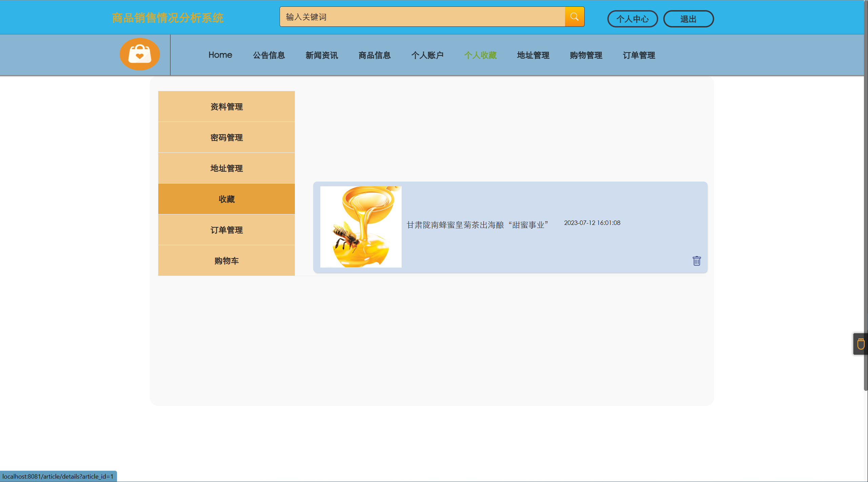This screenshot has width=868, height=482.
Task: Switch to 密码管理 sidebar item
Action: coord(226,138)
